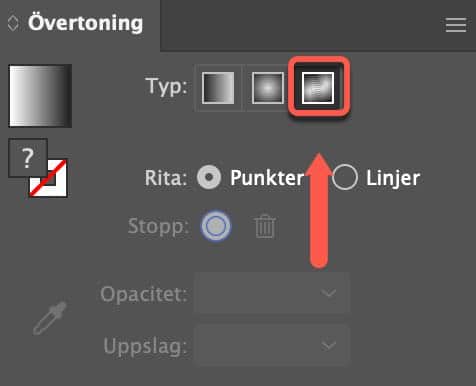This screenshot has width=476, height=386.
Task: Open the Övertoning panel menu
Action: (x=456, y=25)
